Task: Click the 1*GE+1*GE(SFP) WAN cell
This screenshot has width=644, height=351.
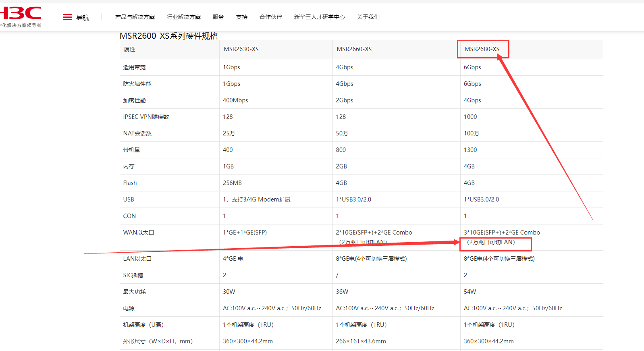Action: pos(245,233)
